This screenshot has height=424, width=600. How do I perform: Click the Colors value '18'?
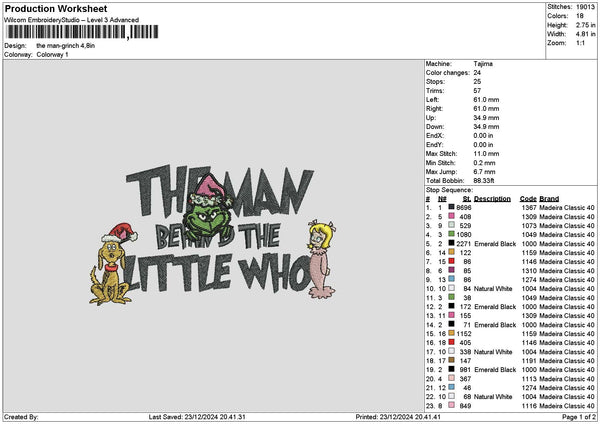pos(580,16)
